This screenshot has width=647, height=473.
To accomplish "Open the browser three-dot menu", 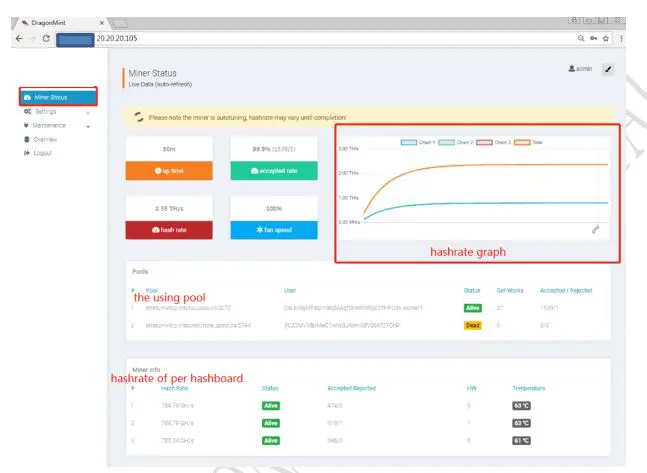I will tap(621, 38).
